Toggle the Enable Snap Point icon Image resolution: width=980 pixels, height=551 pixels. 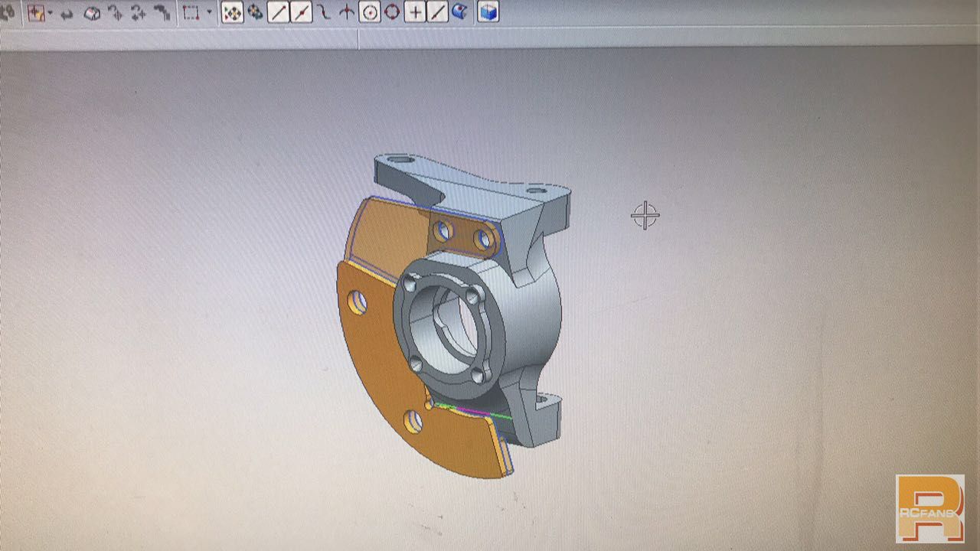pos(232,12)
